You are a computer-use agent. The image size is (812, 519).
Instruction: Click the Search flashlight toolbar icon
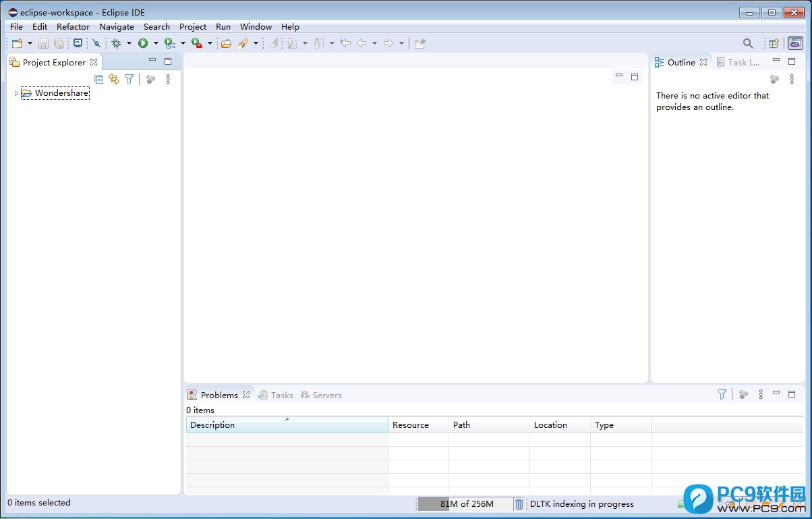[243, 43]
